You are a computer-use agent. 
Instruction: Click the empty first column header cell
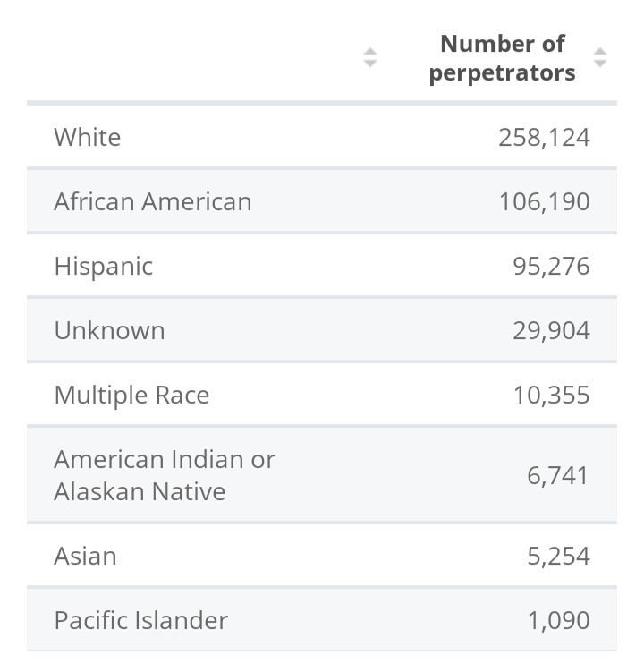(197, 58)
